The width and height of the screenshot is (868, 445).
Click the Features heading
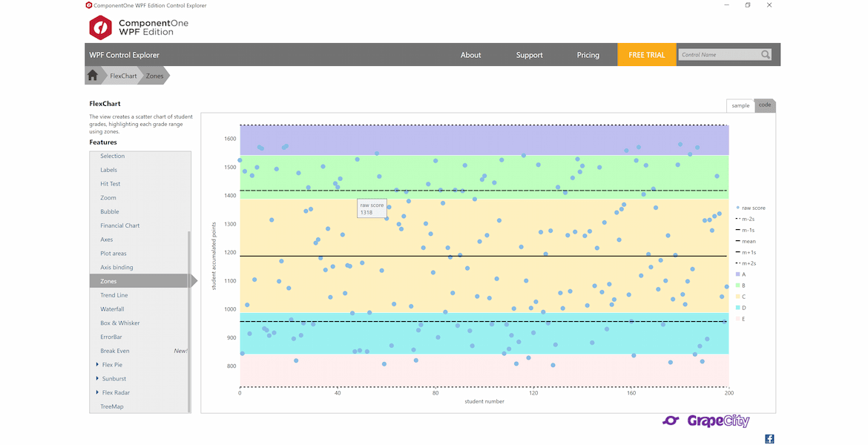(x=103, y=142)
